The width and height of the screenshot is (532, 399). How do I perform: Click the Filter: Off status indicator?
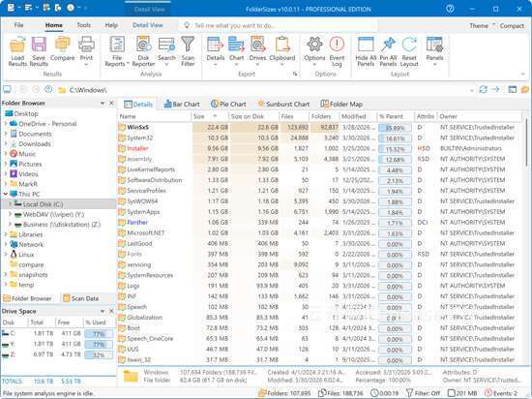[423, 393]
